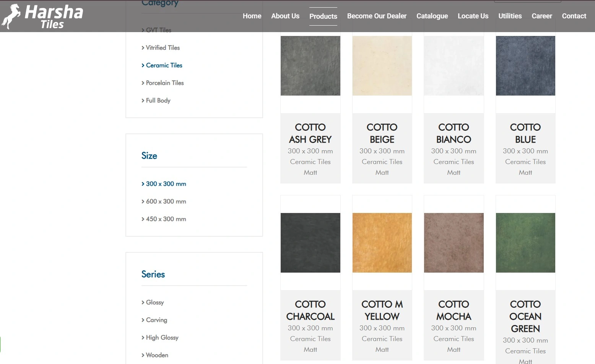Click the COTTO BEIGE product title
595x364 pixels.
[x=382, y=133]
